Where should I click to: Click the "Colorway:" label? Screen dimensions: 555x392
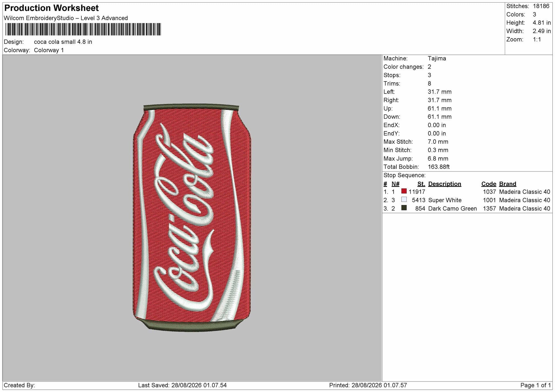[x=17, y=50]
